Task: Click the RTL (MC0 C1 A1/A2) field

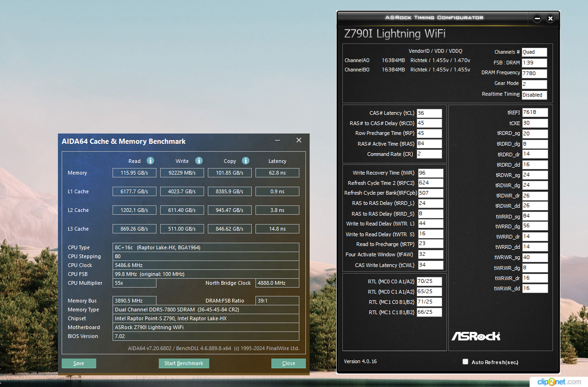Action: tap(429, 291)
